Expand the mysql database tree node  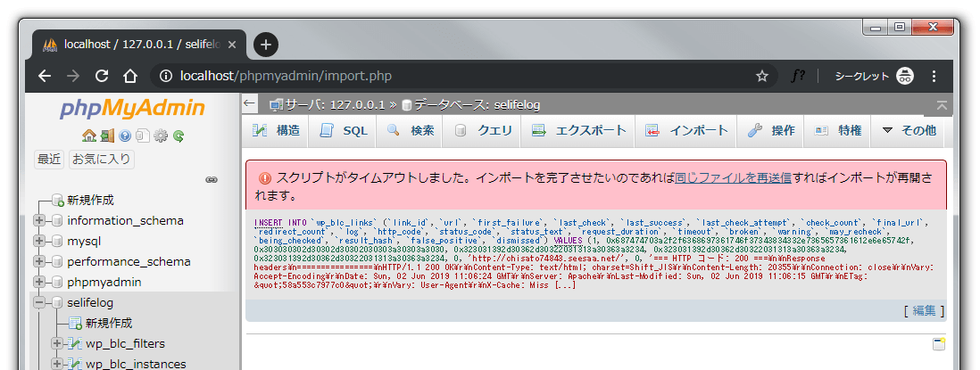pyautogui.click(x=39, y=241)
